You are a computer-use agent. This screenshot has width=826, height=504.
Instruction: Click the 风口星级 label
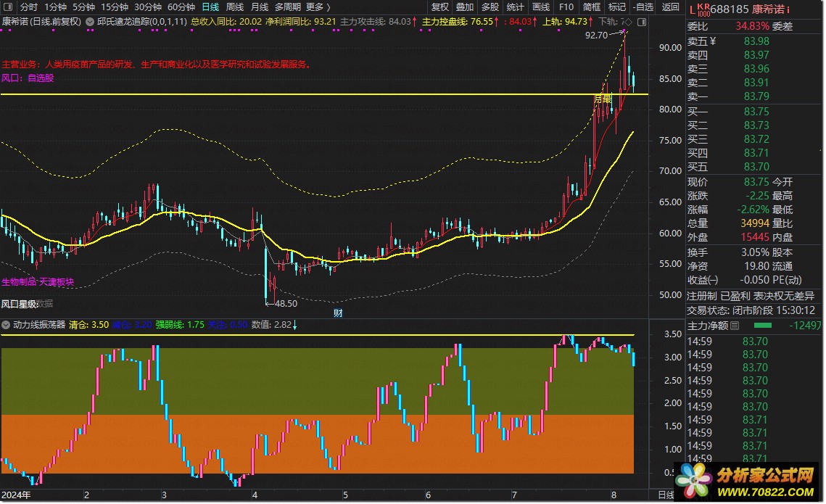pos(19,303)
